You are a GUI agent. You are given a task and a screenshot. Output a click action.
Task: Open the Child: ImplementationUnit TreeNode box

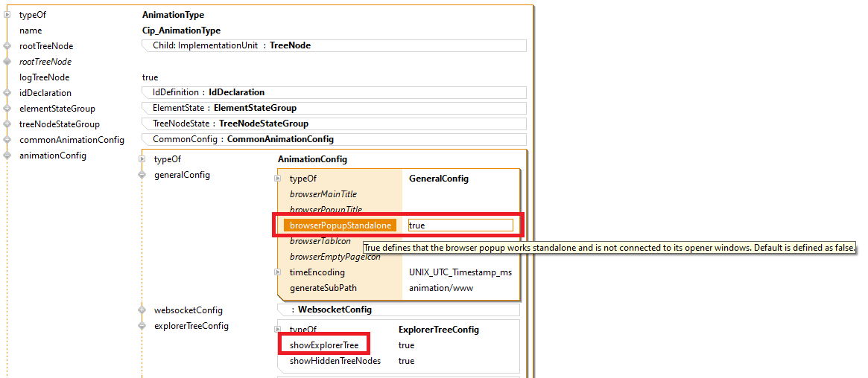coord(334,46)
